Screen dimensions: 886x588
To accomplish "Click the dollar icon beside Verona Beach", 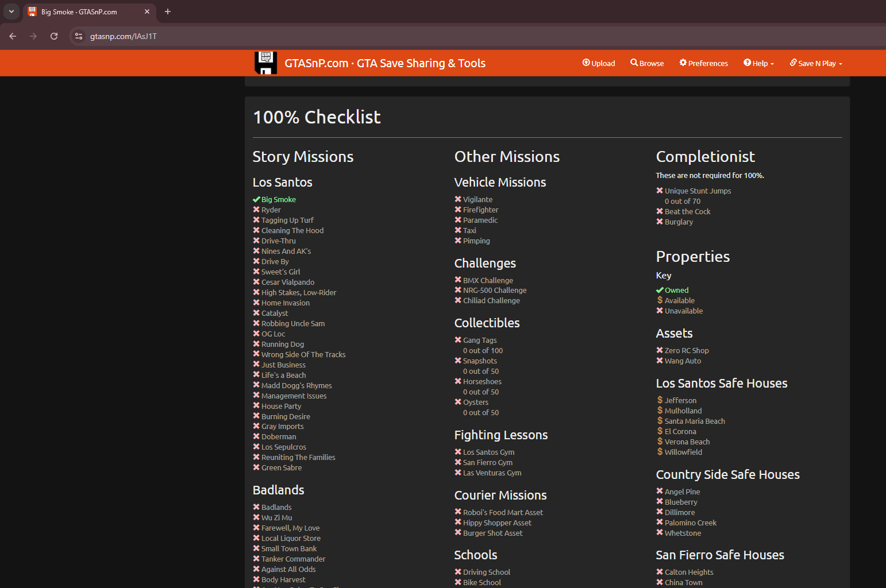I will (660, 442).
